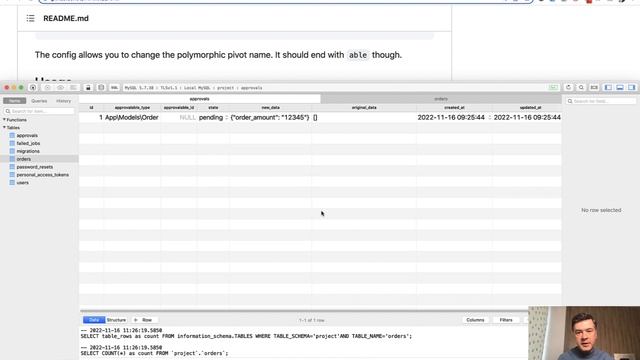This screenshot has width=640, height=360.
Task: Switch to the Queries sidebar tab
Action: click(x=39, y=101)
